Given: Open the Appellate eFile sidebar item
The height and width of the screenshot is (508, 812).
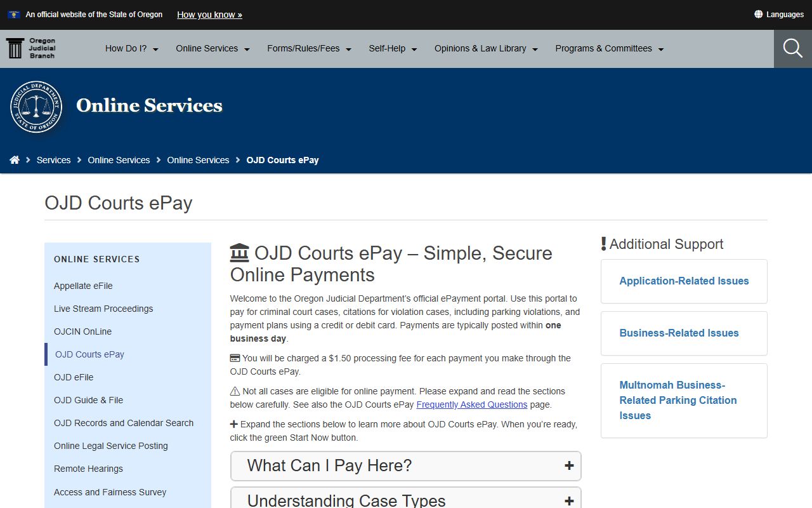Looking at the screenshot, I should click(83, 286).
